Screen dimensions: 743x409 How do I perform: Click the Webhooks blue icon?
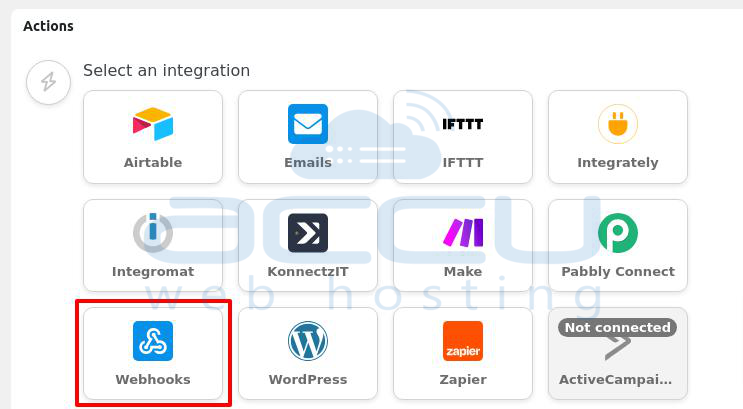click(x=153, y=341)
